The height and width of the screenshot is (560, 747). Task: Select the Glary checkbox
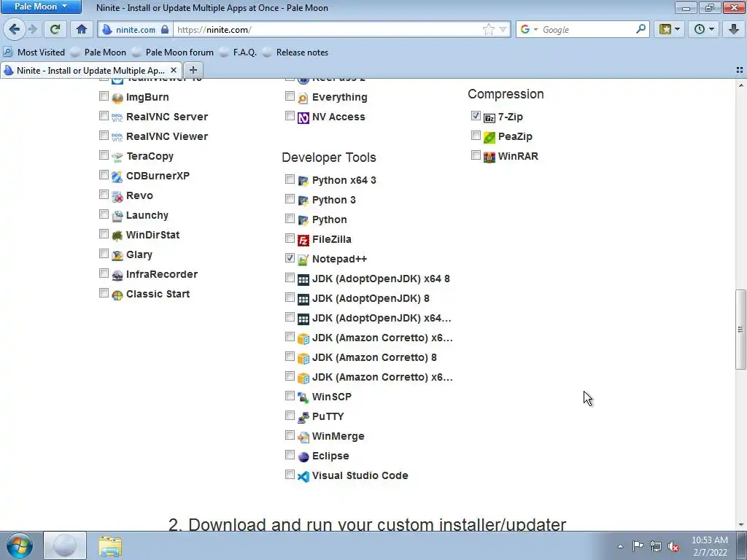point(104,254)
